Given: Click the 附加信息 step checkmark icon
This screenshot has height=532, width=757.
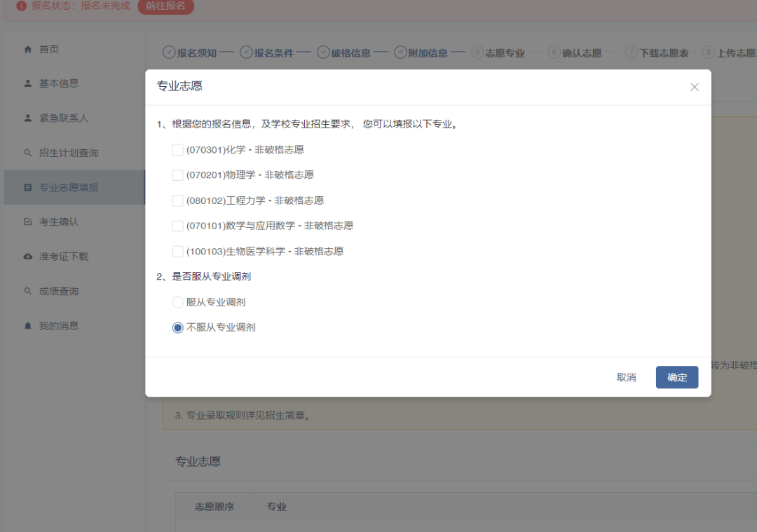Looking at the screenshot, I should (400, 52).
